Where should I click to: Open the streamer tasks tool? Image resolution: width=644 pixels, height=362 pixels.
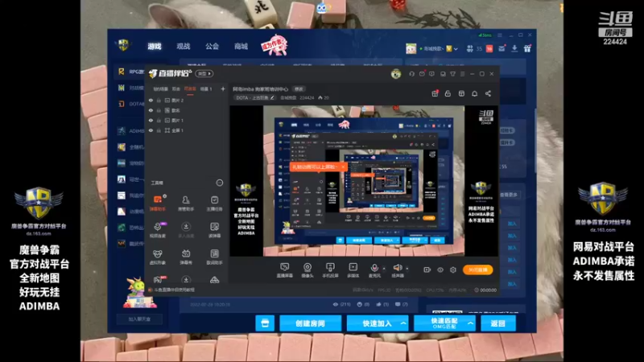point(214,204)
